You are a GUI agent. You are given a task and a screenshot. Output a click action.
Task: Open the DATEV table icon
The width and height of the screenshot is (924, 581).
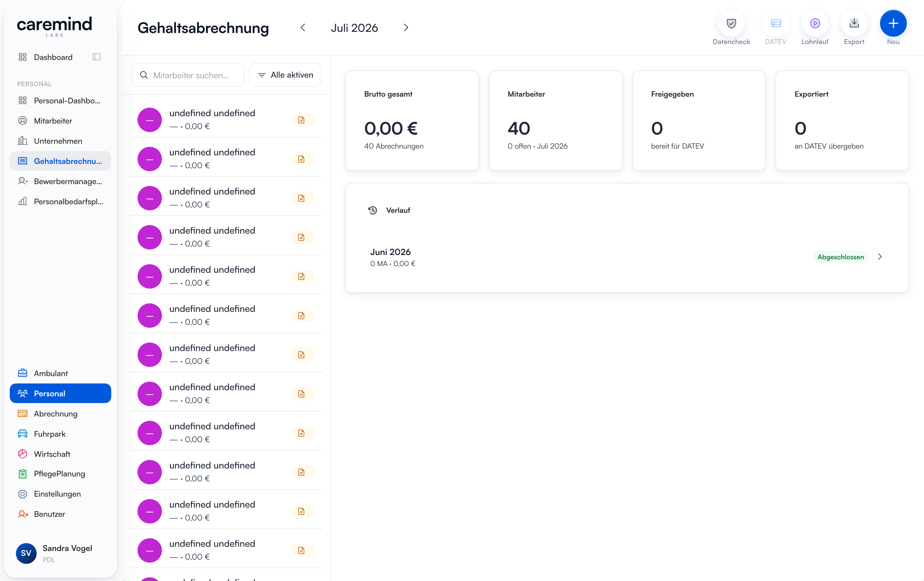click(x=776, y=24)
